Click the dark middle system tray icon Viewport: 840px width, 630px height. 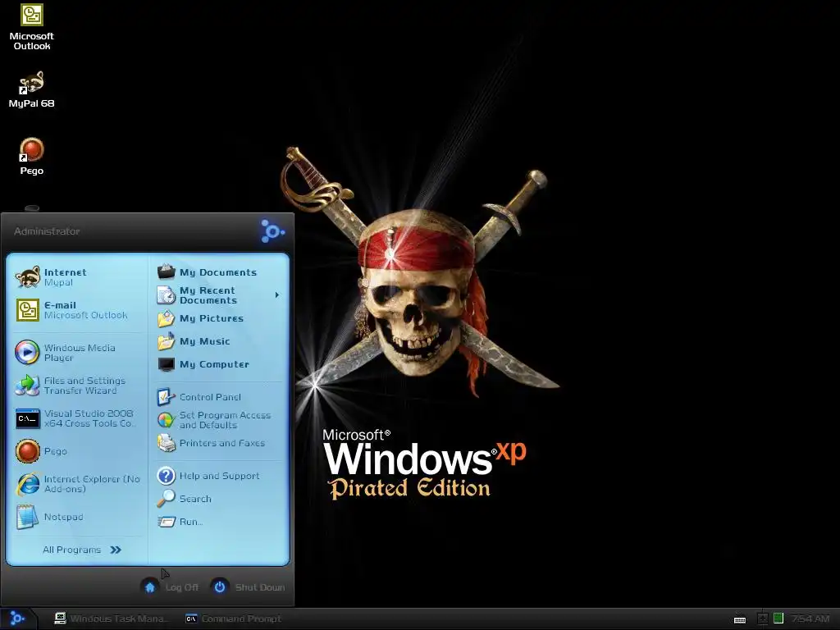pyautogui.click(x=762, y=619)
